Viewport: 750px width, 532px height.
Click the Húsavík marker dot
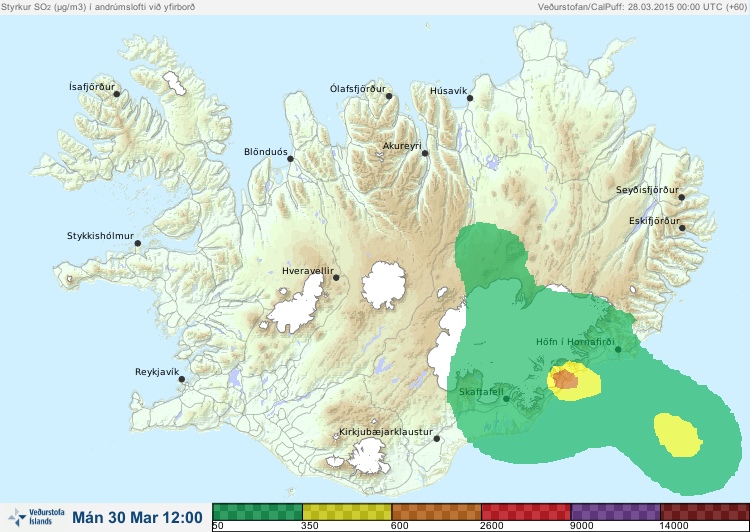pos(470,98)
